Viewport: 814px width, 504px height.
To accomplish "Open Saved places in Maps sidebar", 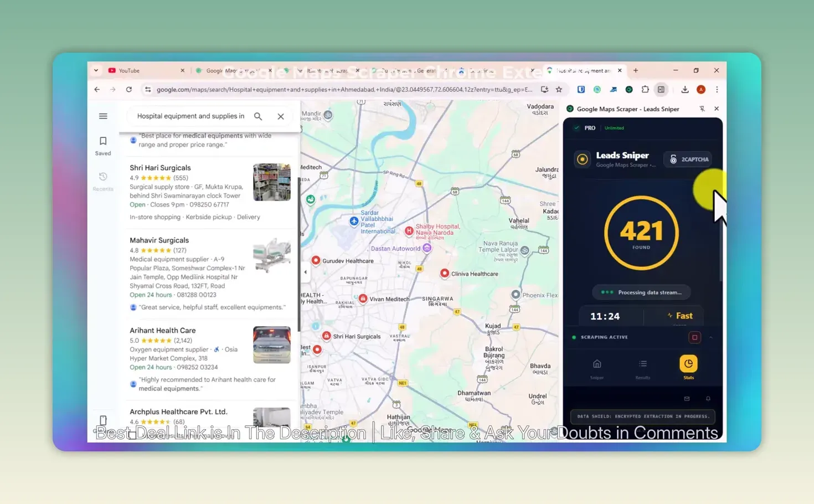I will point(103,146).
